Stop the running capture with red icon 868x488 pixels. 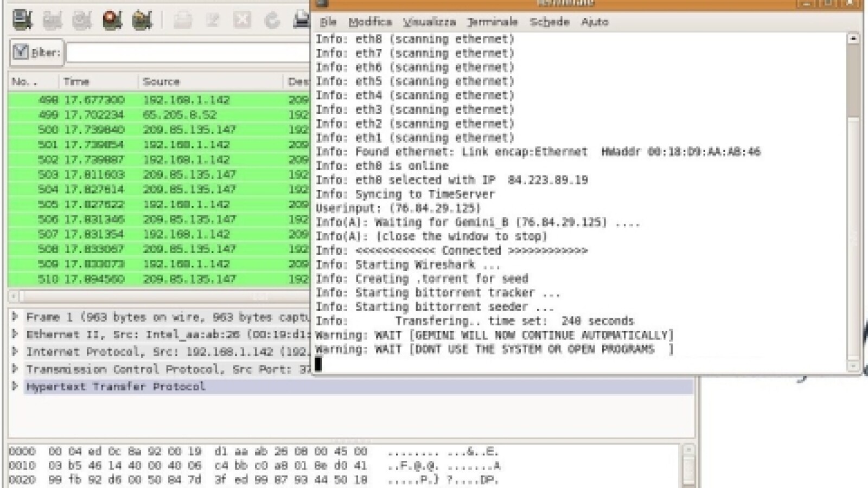(x=112, y=20)
